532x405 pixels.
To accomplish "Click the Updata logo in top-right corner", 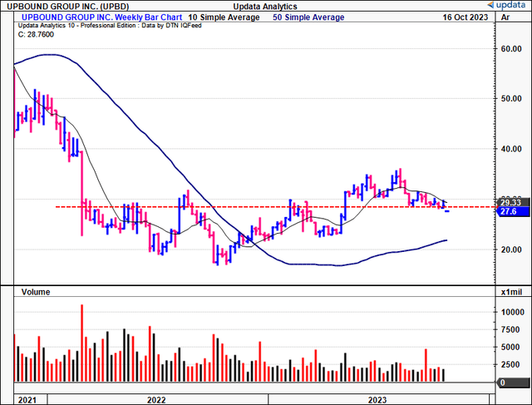I will point(509,6).
